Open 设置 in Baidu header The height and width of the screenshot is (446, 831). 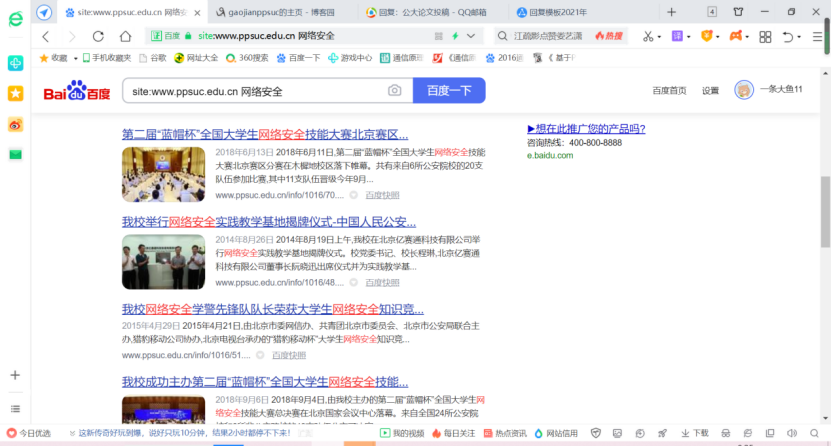point(710,91)
